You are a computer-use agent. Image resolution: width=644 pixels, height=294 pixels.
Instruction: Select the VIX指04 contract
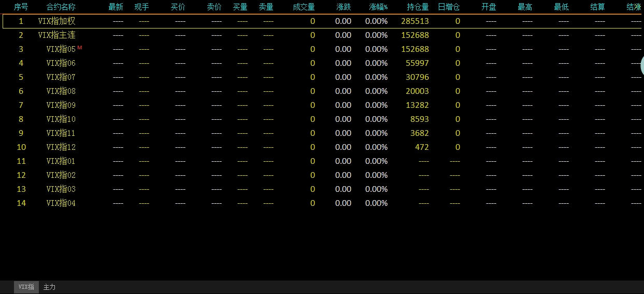[x=61, y=203]
